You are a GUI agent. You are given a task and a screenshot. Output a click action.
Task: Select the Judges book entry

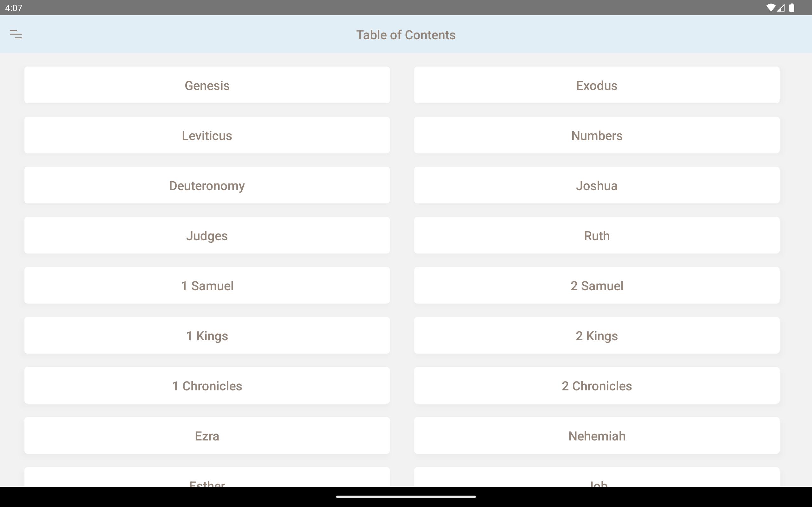click(207, 235)
